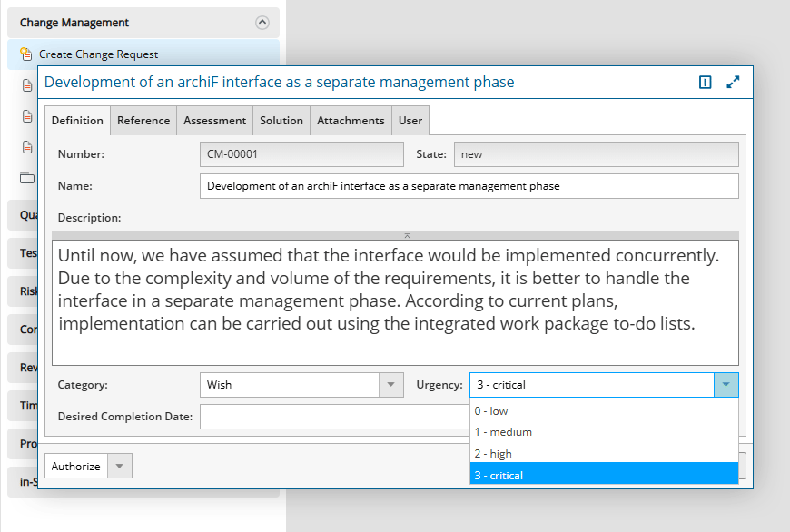Collapse the Description area using its splitter handle

click(x=395, y=235)
